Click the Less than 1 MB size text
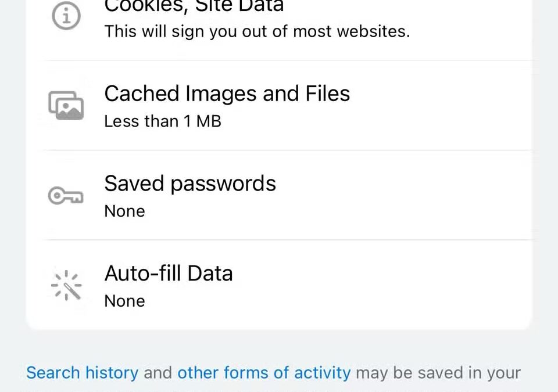The width and height of the screenshot is (558, 392). click(x=162, y=121)
